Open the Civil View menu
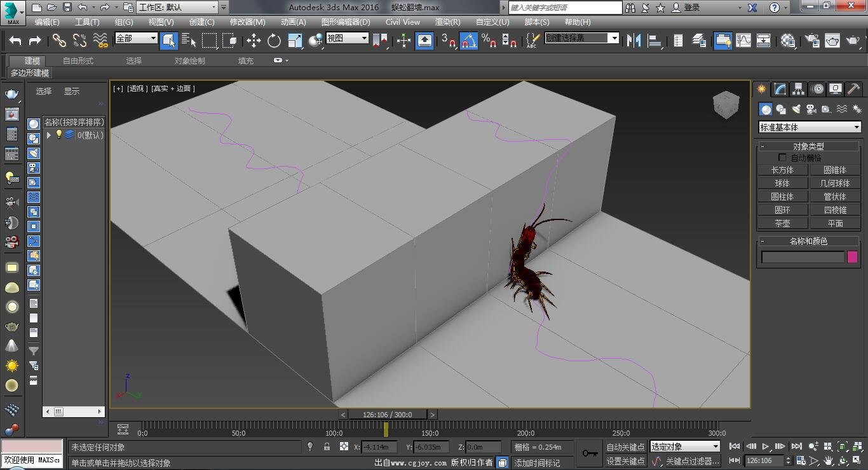The image size is (868, 470). tap(402, 22)
